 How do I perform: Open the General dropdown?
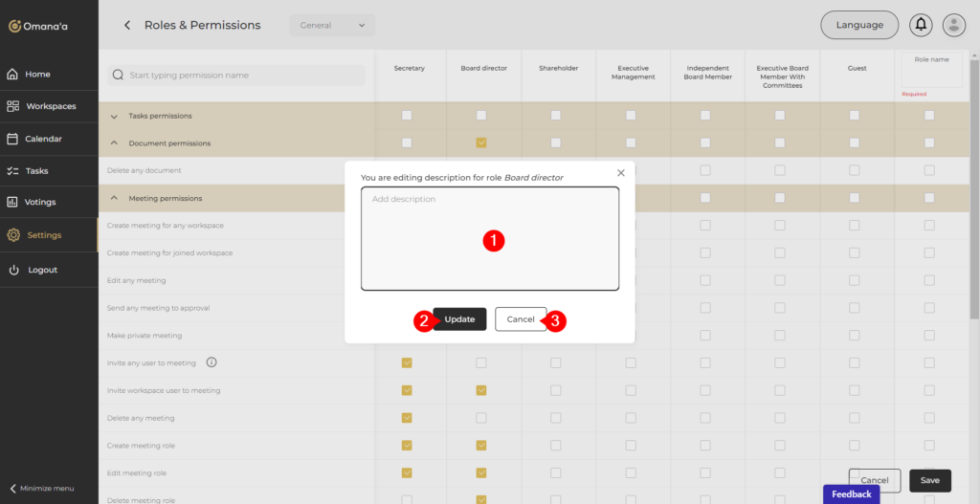pos(332,25)
